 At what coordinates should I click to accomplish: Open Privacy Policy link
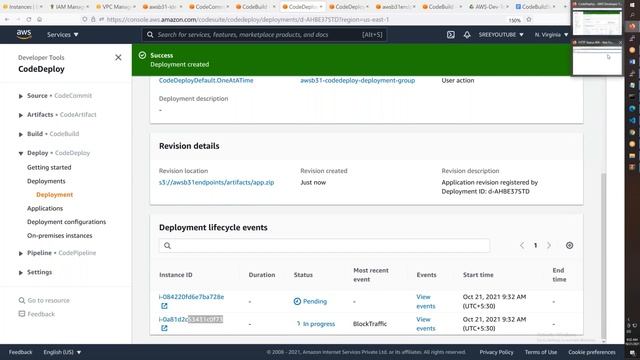[496, 352]
